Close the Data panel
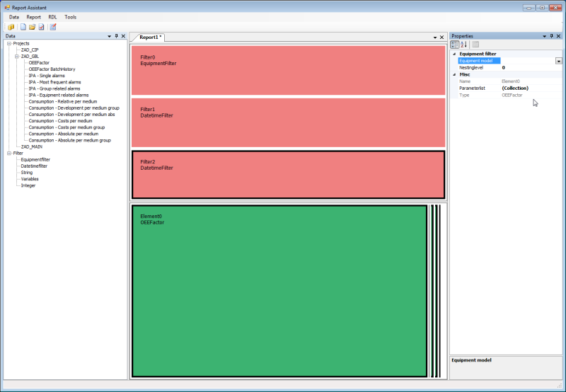This screenshot has width=566, height=392. click(123, 36)
